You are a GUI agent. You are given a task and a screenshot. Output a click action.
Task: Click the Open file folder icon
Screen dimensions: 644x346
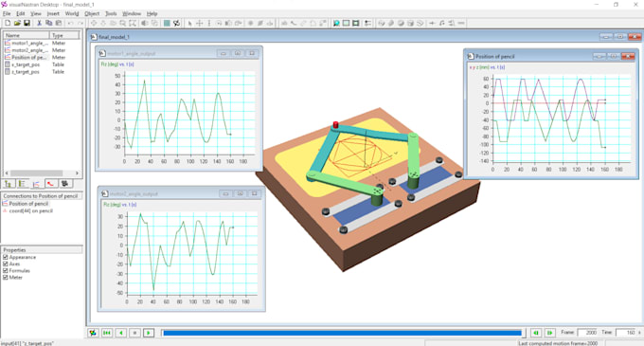tap(17, 24)
